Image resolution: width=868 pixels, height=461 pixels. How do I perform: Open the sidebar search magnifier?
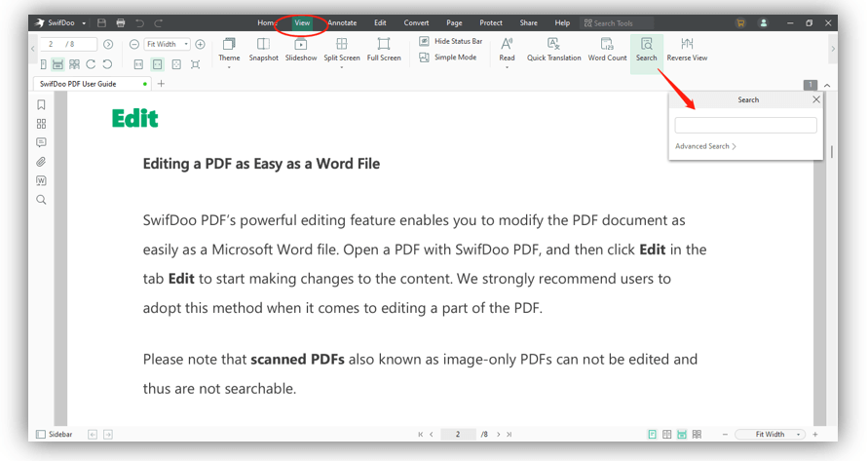[41, 200]
